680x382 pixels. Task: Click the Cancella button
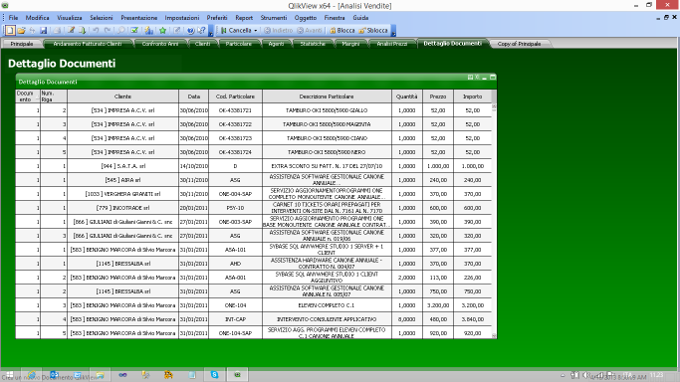point(236,30)
